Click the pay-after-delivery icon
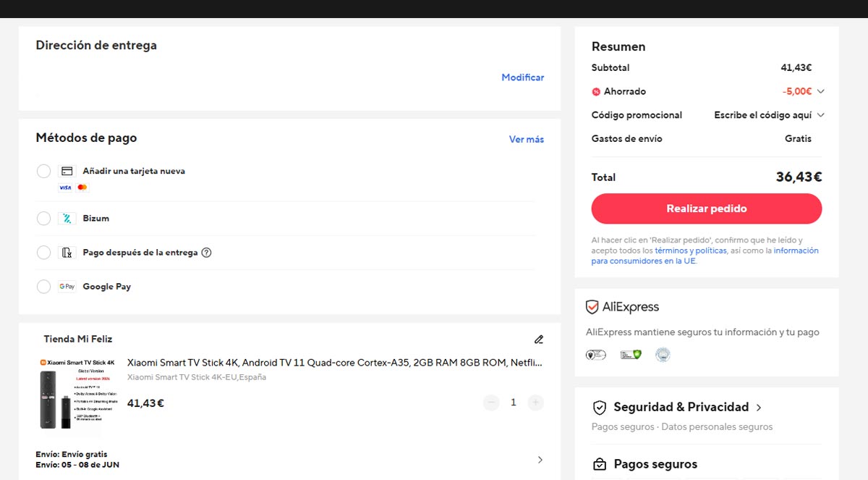The width and height of the screenshot is (868, 480). click(67, 253)
